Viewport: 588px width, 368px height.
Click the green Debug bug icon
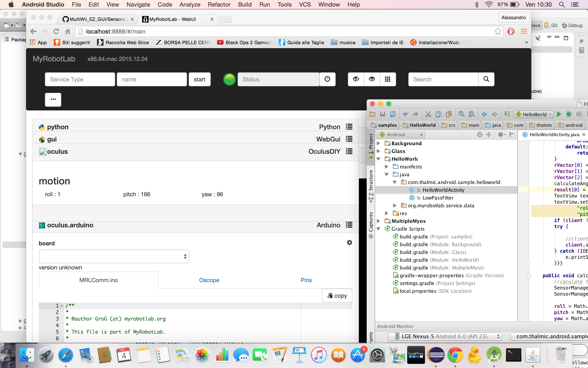(569, 114)
